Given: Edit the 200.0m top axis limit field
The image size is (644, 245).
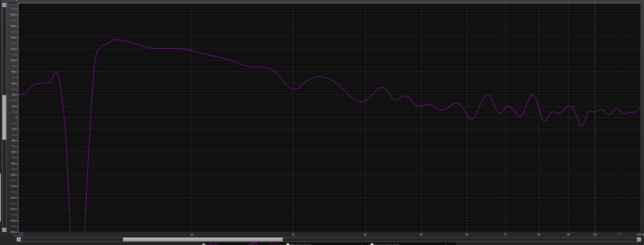Looking at the screenshot, I should pos(12,3).
